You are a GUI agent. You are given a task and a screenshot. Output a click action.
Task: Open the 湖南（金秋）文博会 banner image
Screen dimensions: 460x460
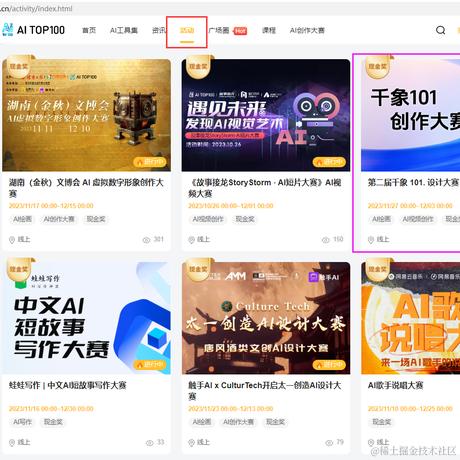click(86, 115)
